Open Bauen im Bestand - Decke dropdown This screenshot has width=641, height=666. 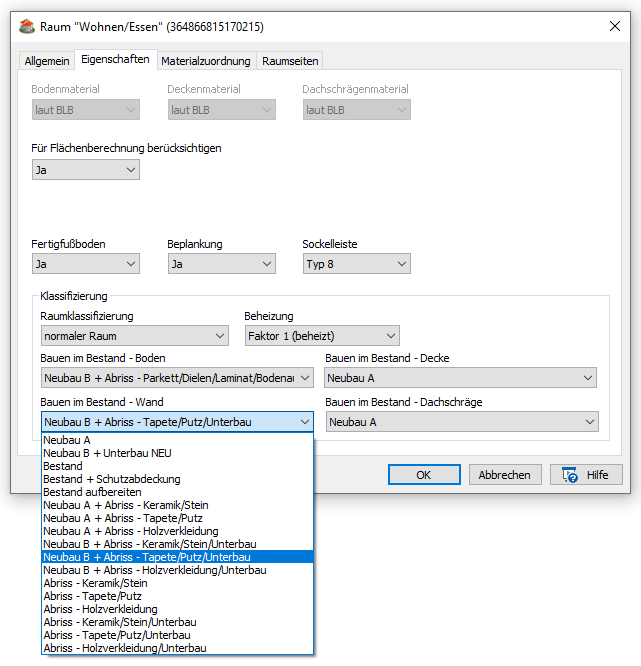coord(460,378)
